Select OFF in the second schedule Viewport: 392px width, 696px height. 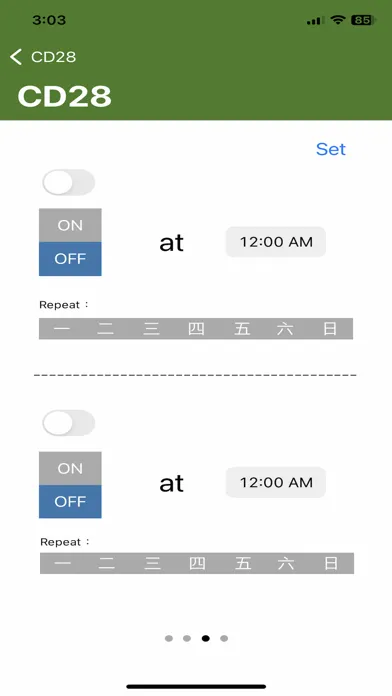pos(70,502)
